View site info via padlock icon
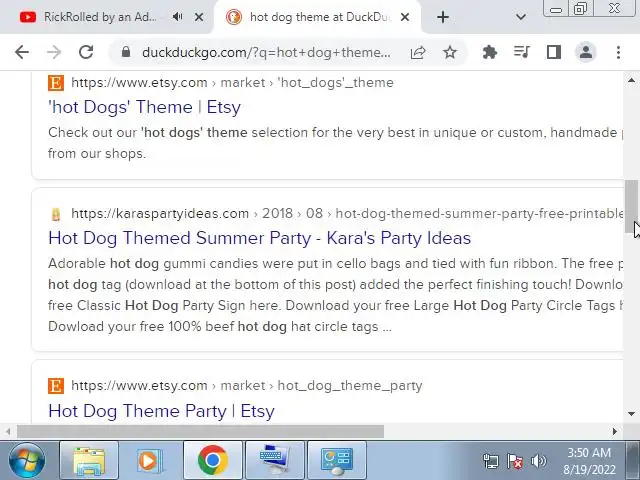640x480 pixels. point(126,52)
